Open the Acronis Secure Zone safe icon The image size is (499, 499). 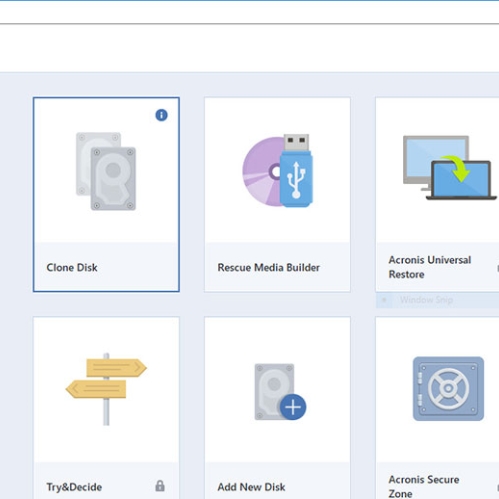(x=448, y=389)
